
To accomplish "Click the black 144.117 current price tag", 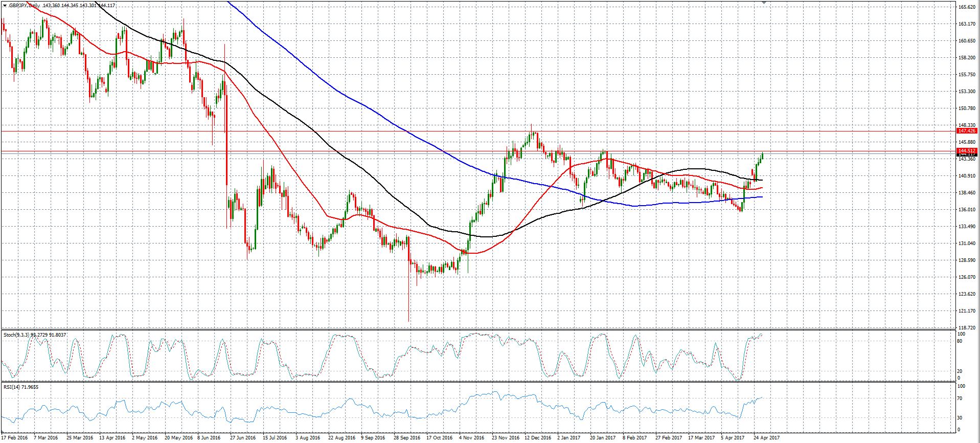I will tap(967, 154).
